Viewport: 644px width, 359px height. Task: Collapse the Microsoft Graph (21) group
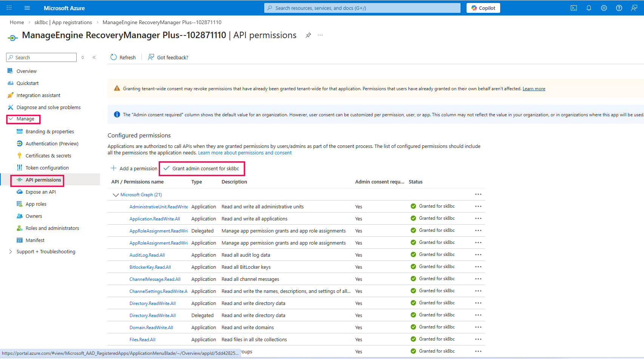click(116, 195)
